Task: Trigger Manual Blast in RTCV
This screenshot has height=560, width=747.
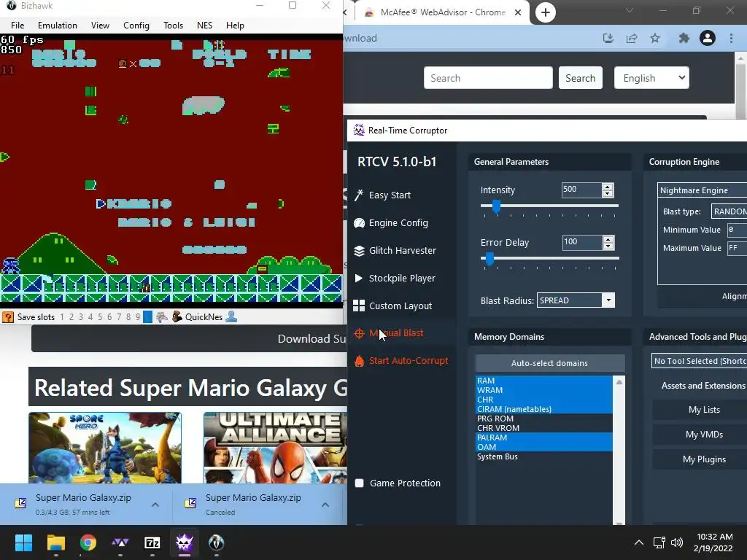Action: 389,333
